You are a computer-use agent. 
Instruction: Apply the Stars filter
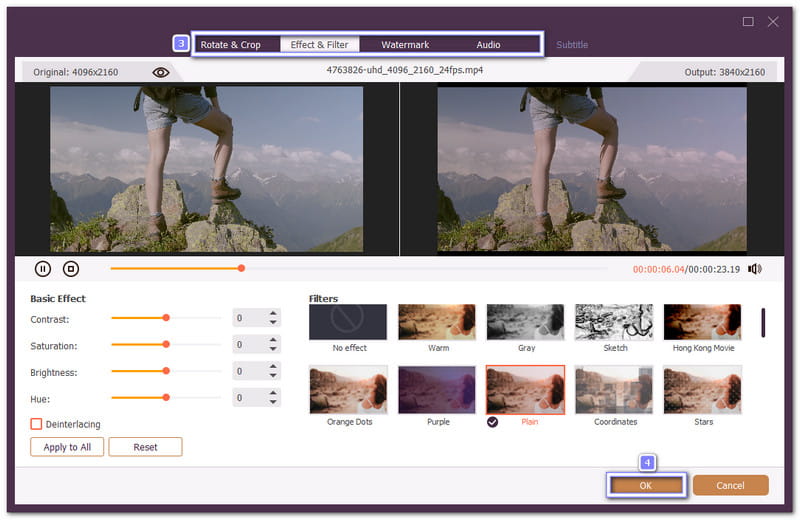(x=703, y=390)
